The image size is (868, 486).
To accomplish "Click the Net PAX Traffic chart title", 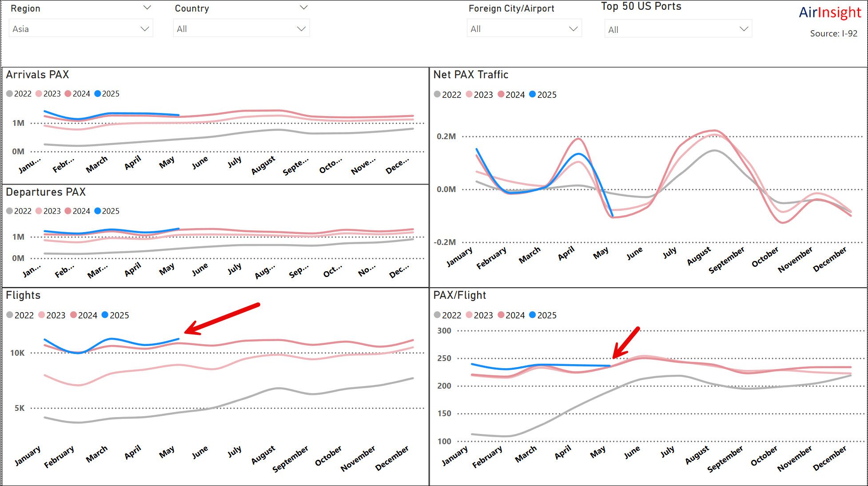I will (x=470, y=75).
